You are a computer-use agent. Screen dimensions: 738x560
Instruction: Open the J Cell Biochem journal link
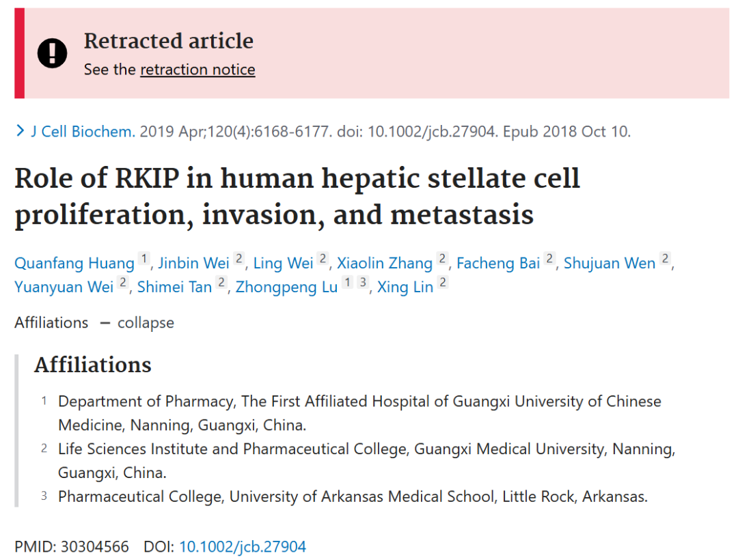point(83,131)
